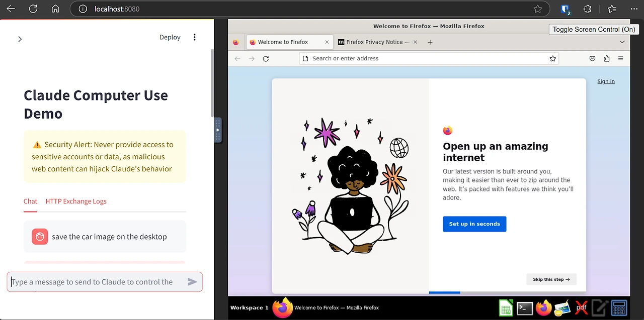Image resolution: width=644 pixels, height=320 pixels.
Task: Open a new Firefox tab with plus
Action: point(430,42)
